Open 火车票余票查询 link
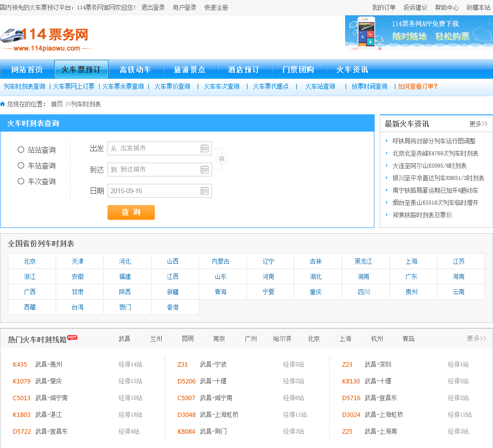The height and width of the screenshot is (448, 493). pos(123,86)
